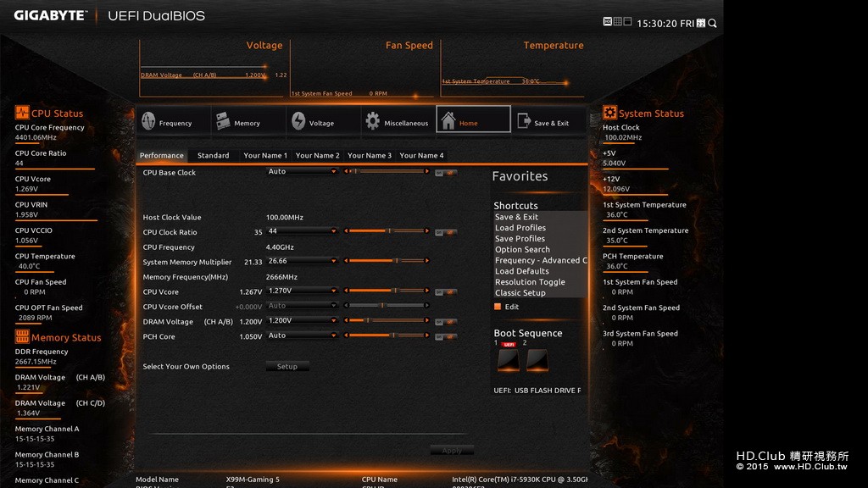Click Resolution Toggle shortcut

point(530,282)
